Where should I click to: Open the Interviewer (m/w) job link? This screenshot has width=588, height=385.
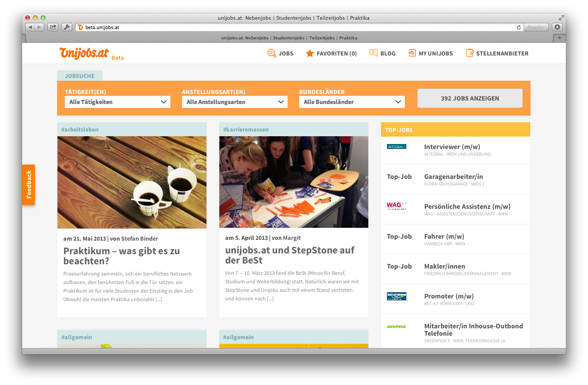click(x=452, y=147)
